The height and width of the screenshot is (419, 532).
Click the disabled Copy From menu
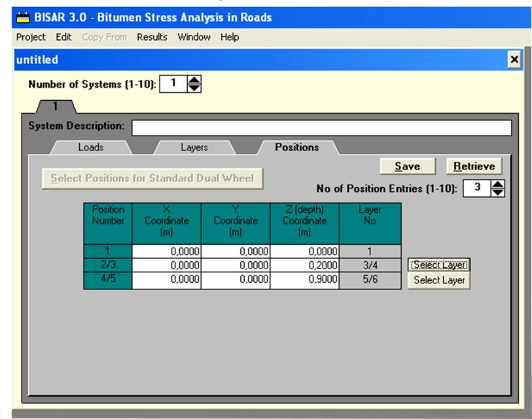pyautogui.click(x=104, y=37)
